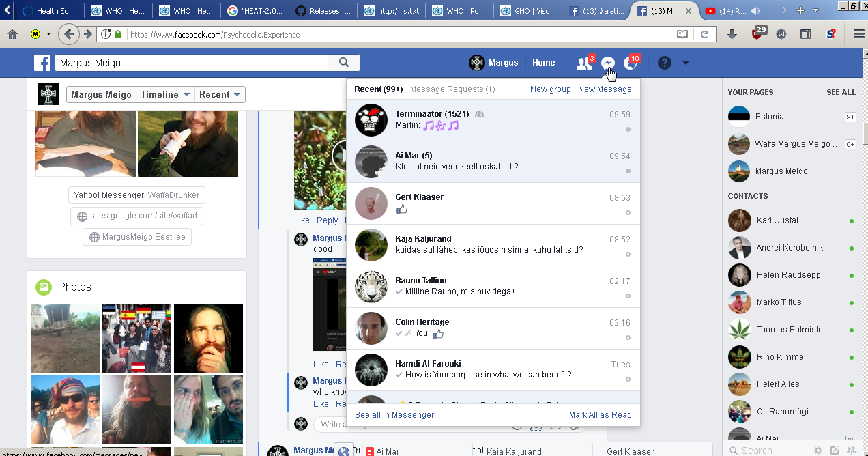868x456 pixels.
Task: Switch to the YouTube (14) tab
Action: pos(732,11)
